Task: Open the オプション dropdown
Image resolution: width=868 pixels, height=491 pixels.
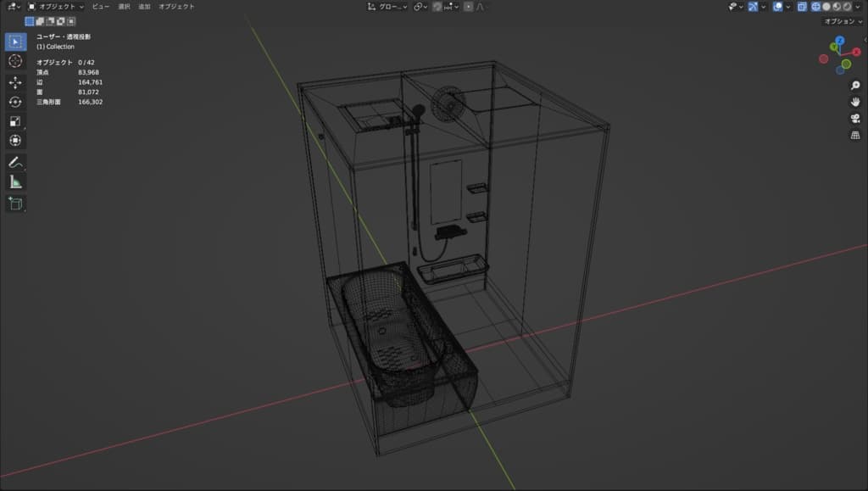Action: click(x=843, y=21)
